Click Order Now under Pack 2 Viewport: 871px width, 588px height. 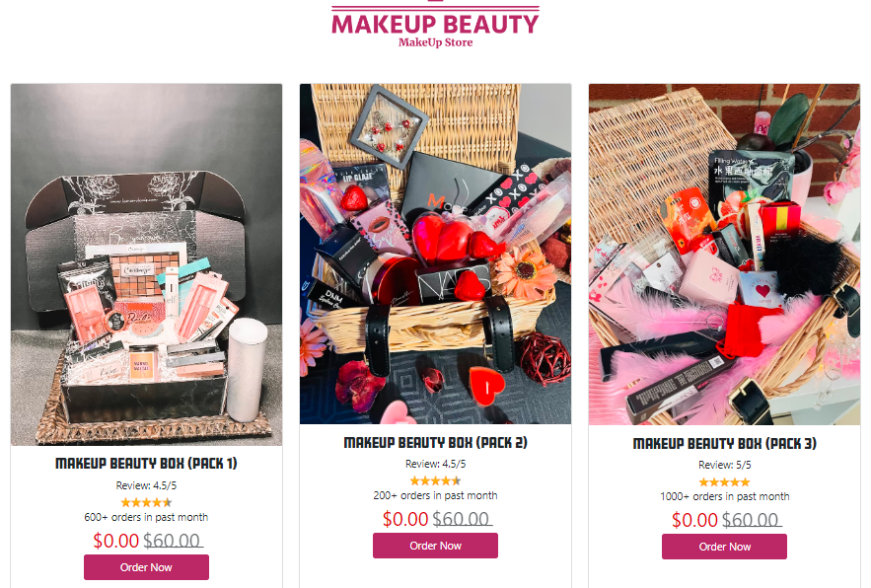435,546
